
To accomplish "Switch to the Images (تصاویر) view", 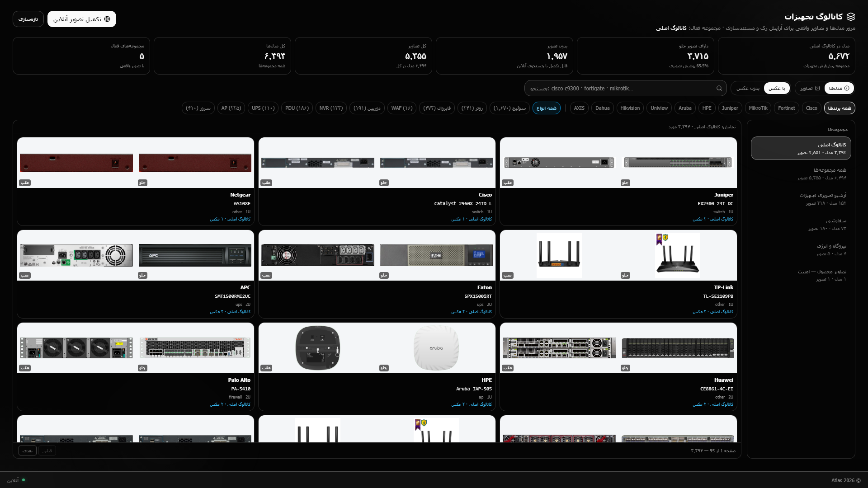I will [810, 88].
